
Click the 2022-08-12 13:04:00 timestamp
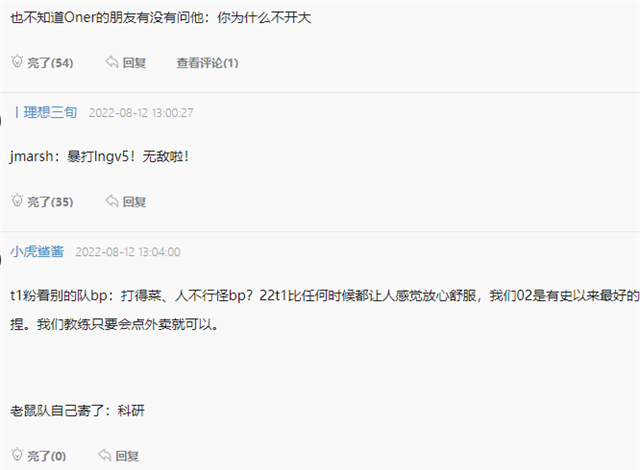(x=128, y=252)
